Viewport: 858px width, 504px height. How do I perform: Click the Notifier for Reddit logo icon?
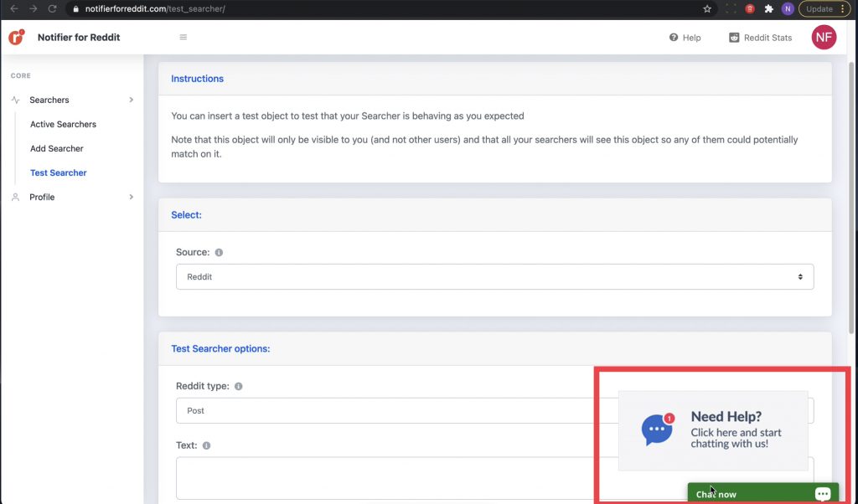click(x=17, y=37)
